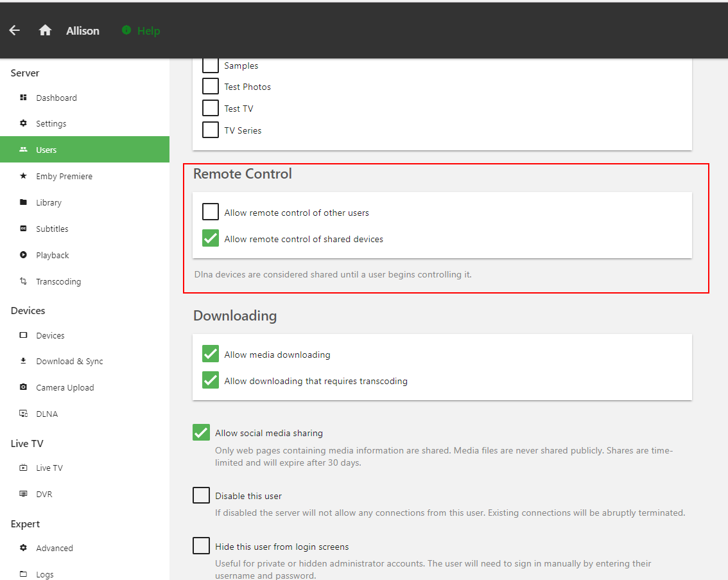Open Library in the sidebar
Screen dimensions: 728x580
point(85,202)
